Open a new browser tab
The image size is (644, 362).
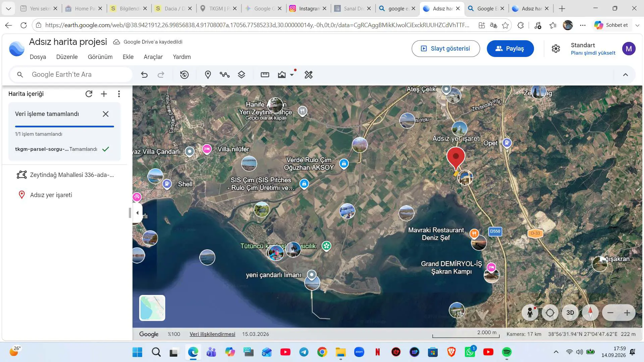[x=562, y=9]
